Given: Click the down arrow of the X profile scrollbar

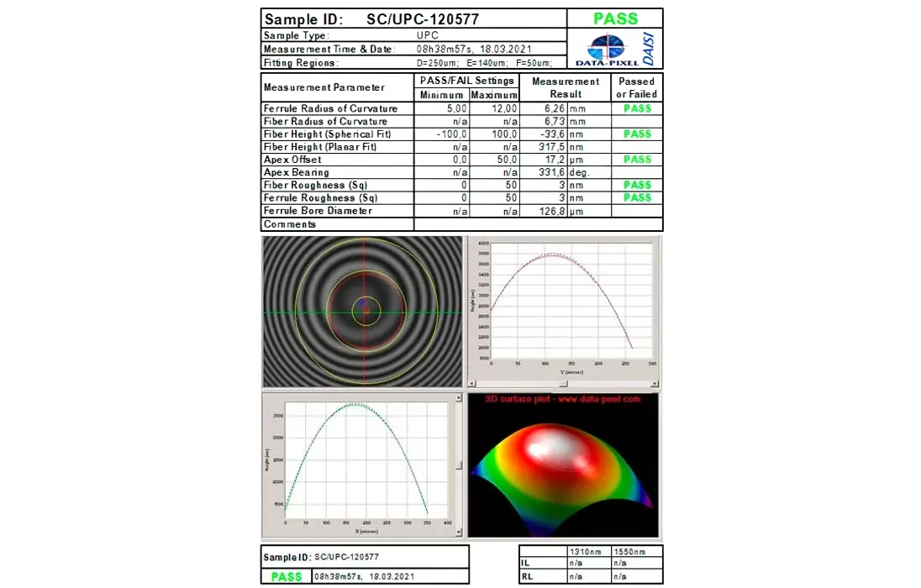Looking at the screenshot, I should [x=458, y=533].
